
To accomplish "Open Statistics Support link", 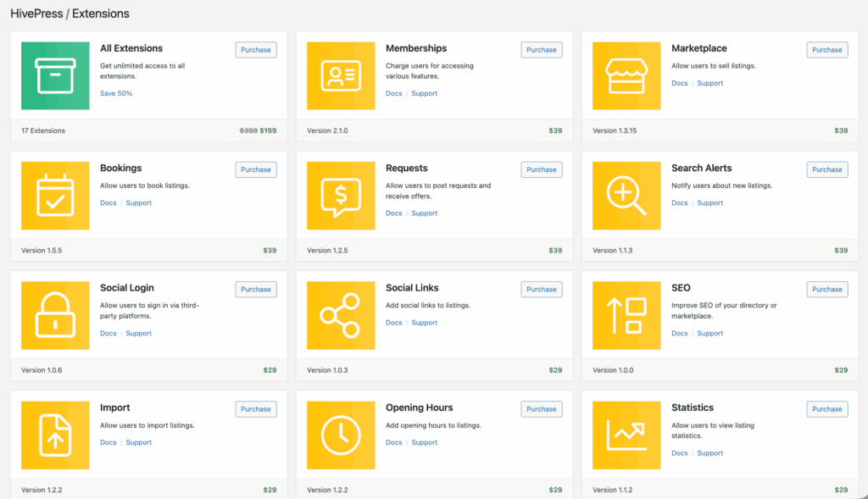I will (710, 453).
